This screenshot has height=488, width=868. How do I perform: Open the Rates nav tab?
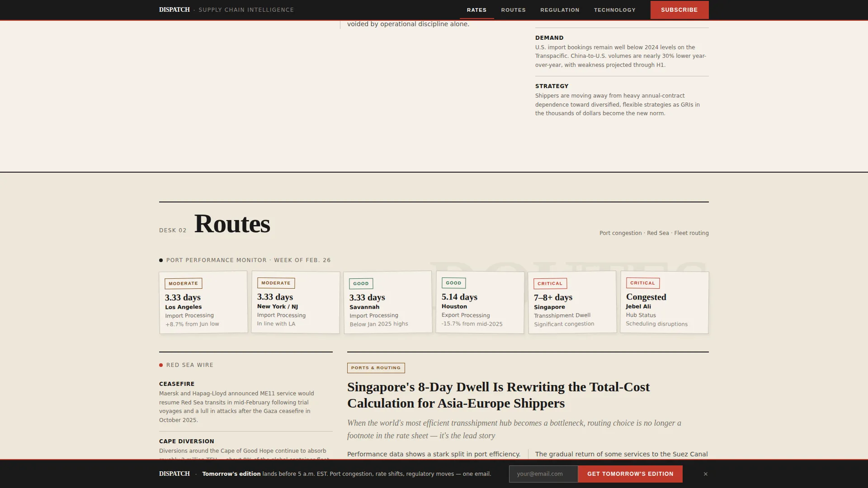pos(476,10)
